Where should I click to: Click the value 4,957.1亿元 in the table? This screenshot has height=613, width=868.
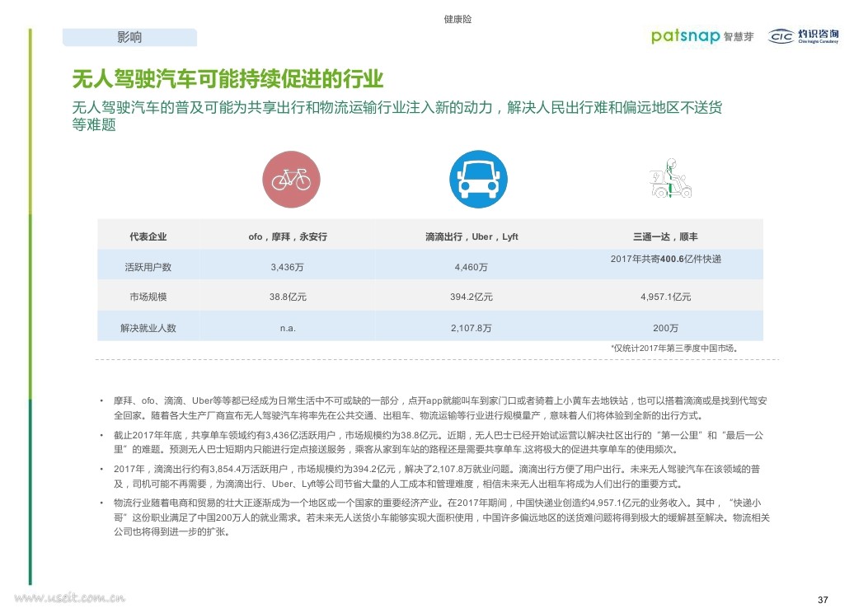(666, 297)
